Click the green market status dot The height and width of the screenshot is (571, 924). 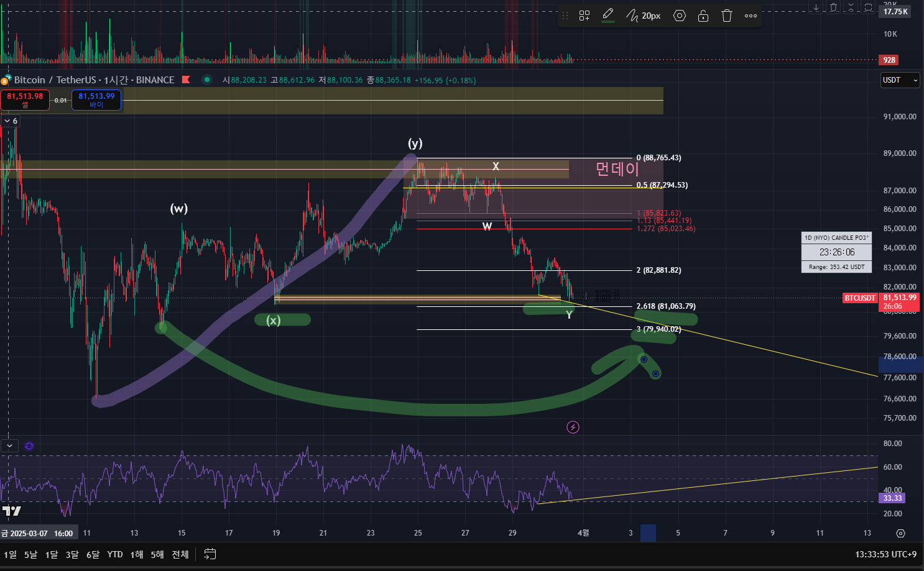tap(207, 80)
